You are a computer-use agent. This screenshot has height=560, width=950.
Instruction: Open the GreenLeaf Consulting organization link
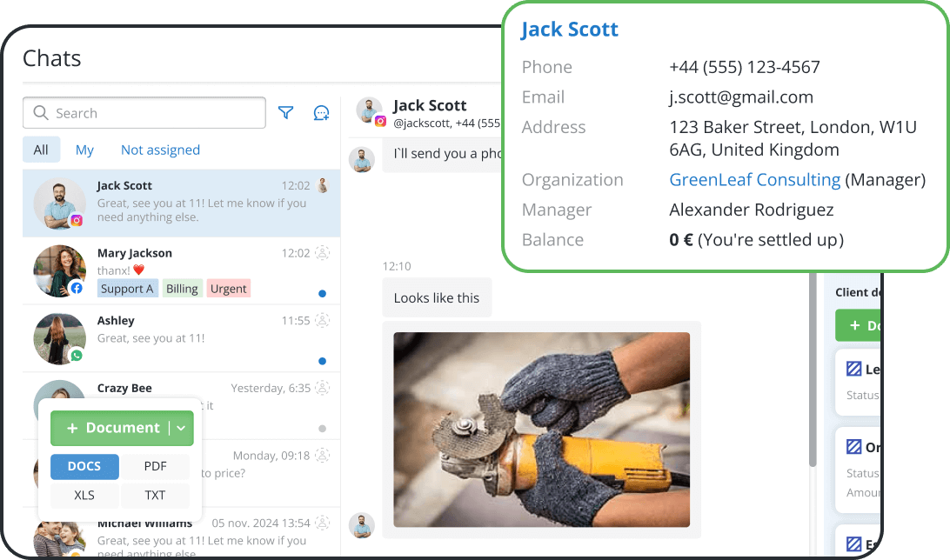[x=753, y=180]
